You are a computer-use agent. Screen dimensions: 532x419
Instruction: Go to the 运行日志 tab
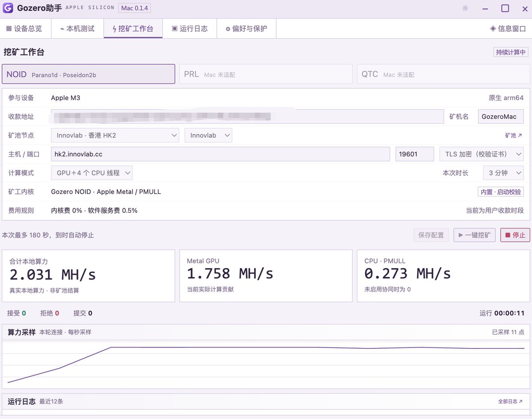pos(190,29)
